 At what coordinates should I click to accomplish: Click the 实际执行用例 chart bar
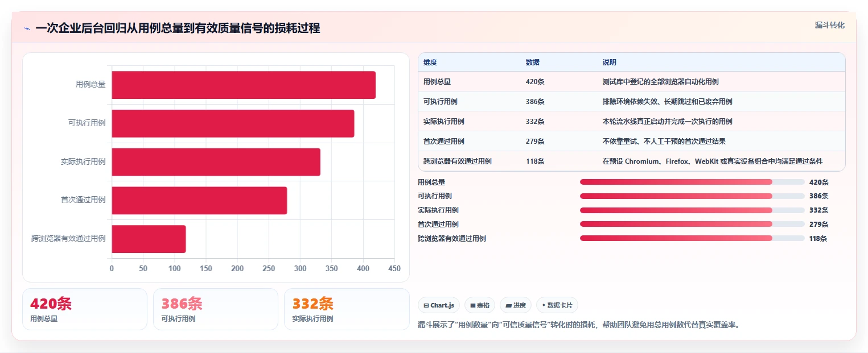(216, 162)
